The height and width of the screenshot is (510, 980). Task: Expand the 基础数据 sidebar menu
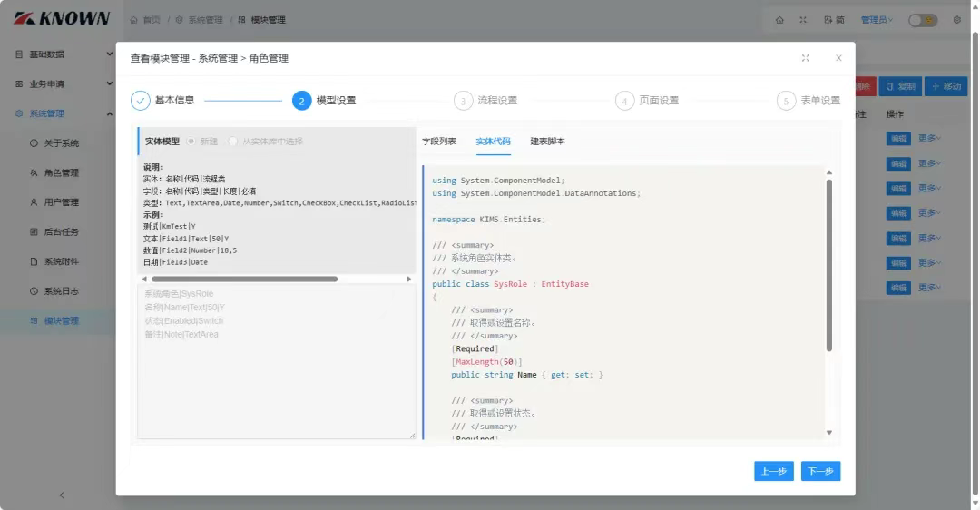tap(63, 54)
